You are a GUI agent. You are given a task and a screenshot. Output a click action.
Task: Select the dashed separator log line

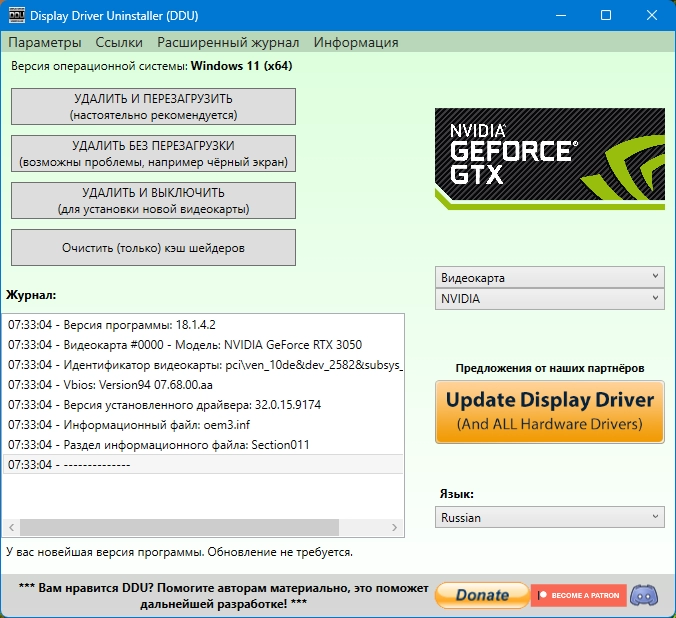coord(203,464)
